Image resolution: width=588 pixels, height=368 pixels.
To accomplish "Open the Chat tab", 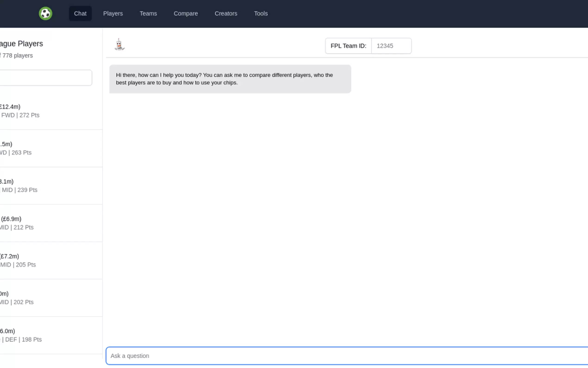I will 80,13.
